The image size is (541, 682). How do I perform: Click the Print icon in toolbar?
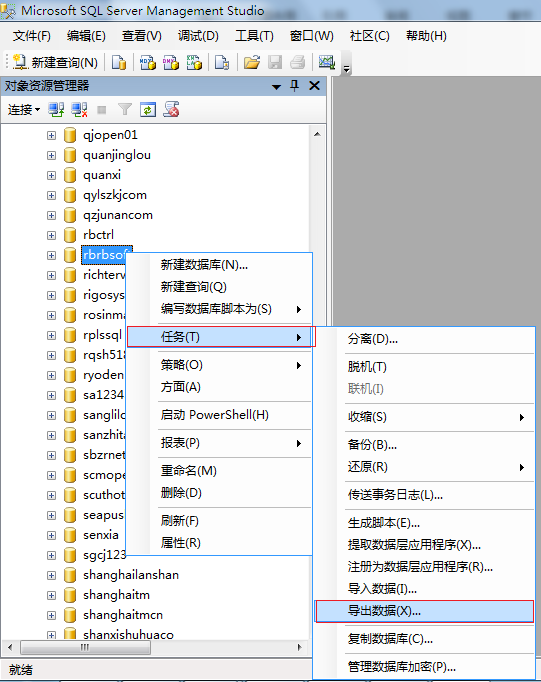[298, 63]
